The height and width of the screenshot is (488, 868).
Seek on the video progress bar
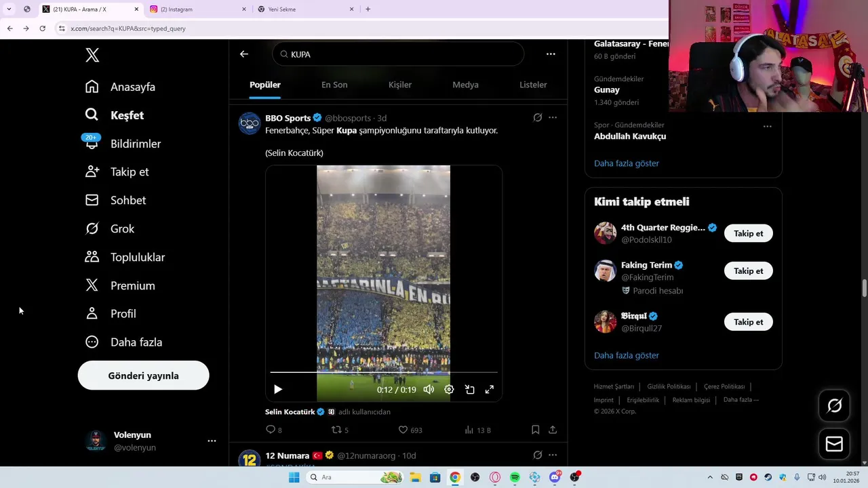coord(384,372)
